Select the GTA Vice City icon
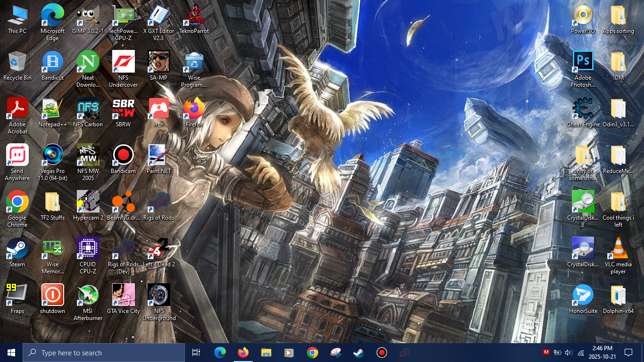This screenshot has height=362, width=644. (x=123, y=296)
